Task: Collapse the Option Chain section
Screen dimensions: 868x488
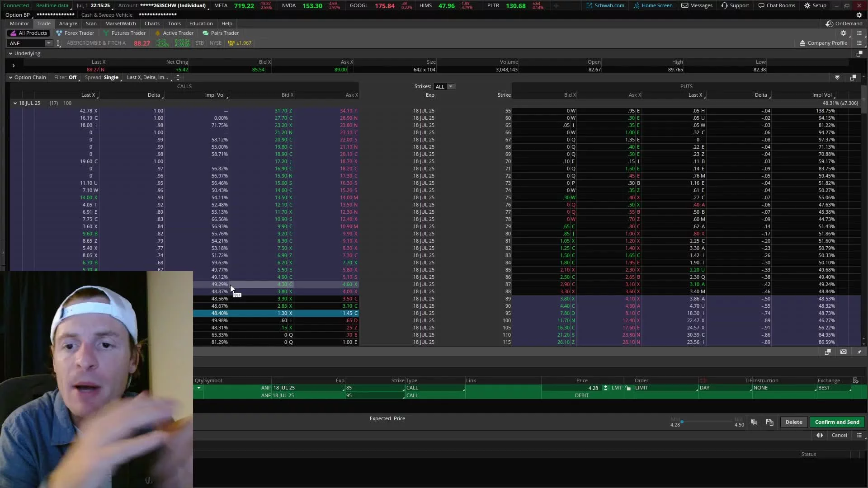Action: point(10,77)
